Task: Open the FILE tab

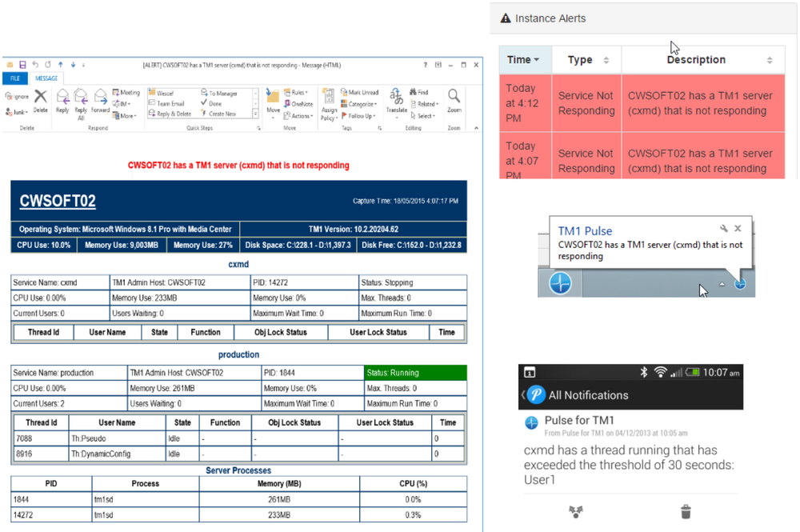Action: (x=15, y=78)
